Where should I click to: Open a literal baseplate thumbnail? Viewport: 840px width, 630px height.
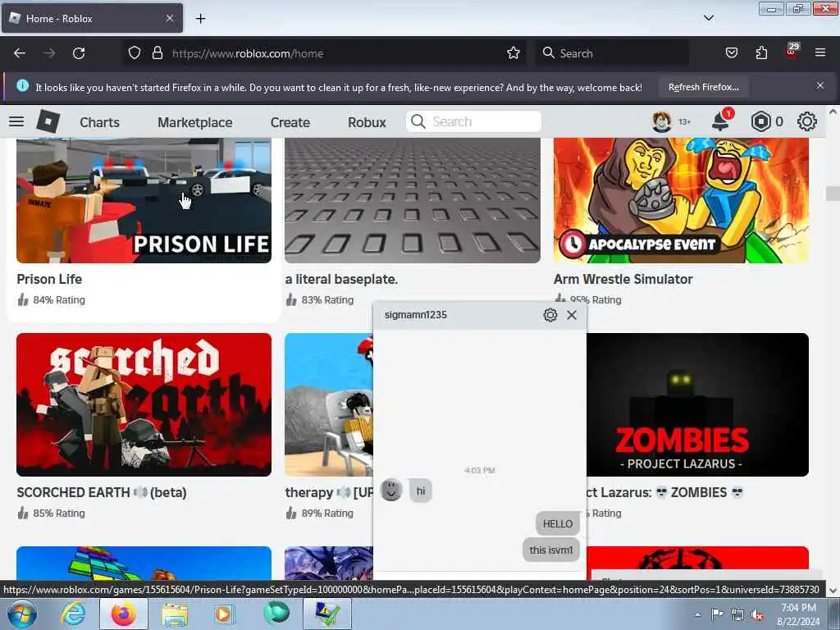[413, 200]
